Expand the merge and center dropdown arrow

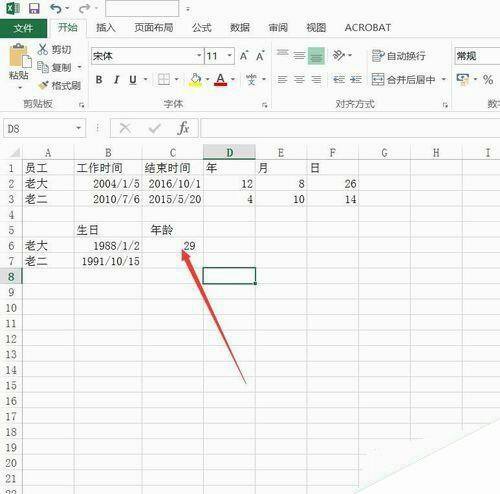click(444, 80)
